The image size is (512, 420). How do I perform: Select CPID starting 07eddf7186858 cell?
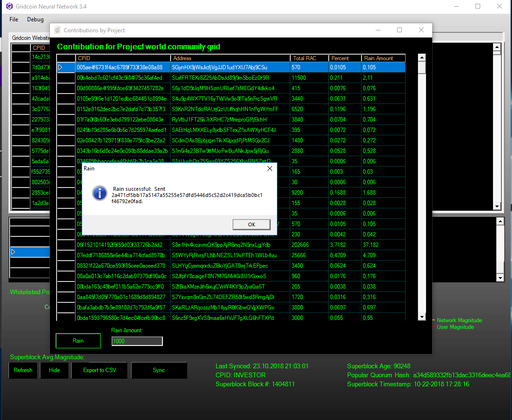(123, 255)
